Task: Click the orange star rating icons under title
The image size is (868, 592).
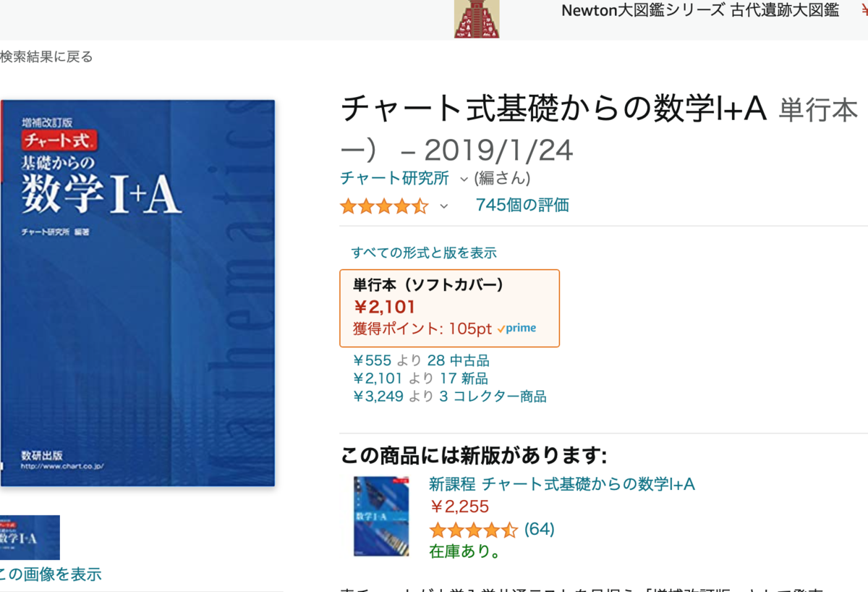Action: (384, 206)
